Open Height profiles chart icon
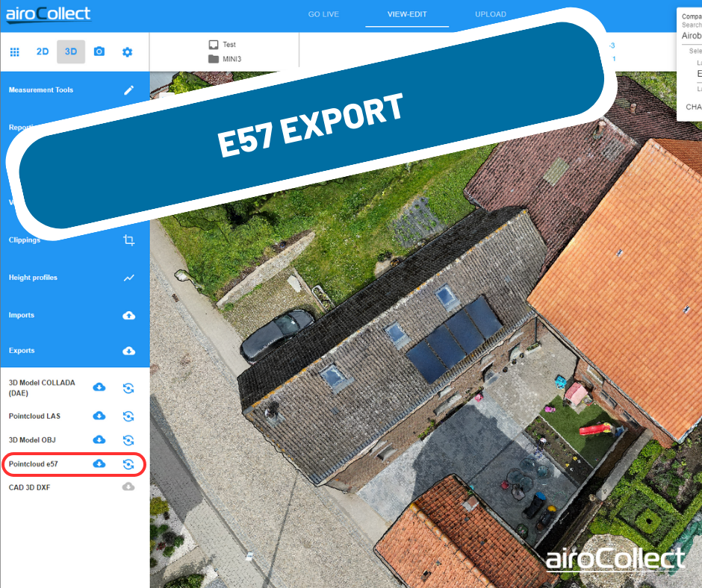This screenshot has width=702, height=588. (128, 278)
